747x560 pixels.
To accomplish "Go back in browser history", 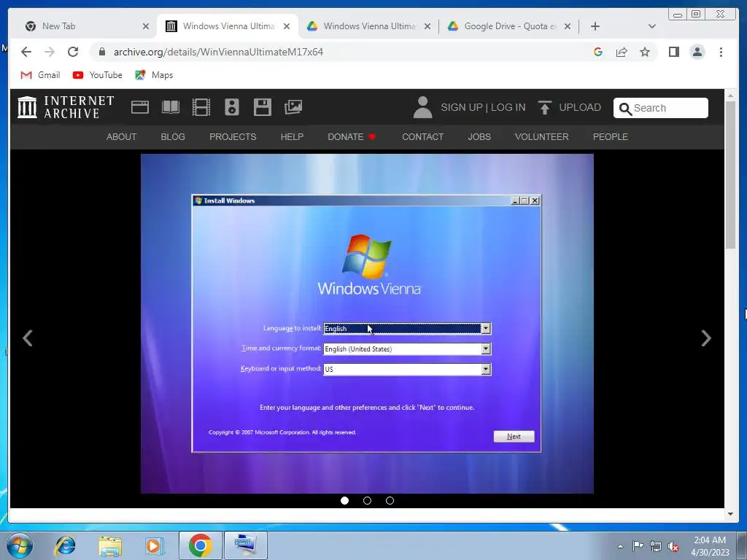I will [x=26, y=52].
